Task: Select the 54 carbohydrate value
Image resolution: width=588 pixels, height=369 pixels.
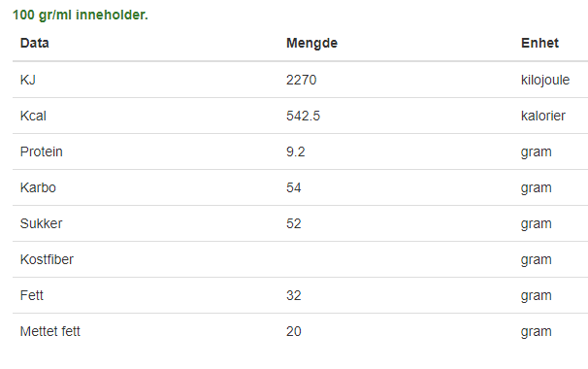Action: coord(294,187)
